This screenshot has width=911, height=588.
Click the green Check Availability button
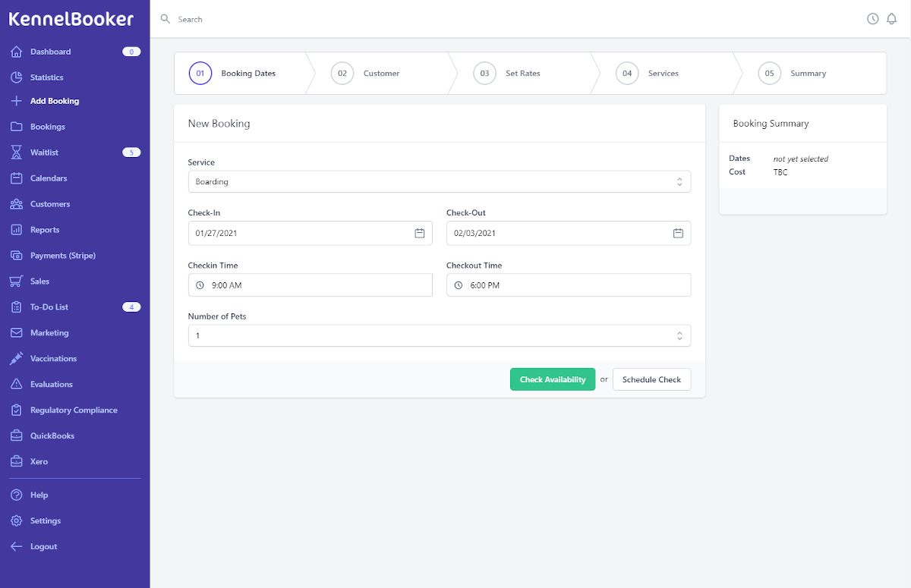coord(553,379)
